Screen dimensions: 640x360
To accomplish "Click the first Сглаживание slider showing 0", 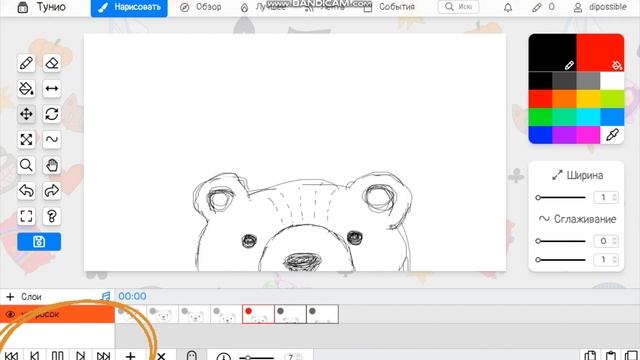I will tap(560, 241).
